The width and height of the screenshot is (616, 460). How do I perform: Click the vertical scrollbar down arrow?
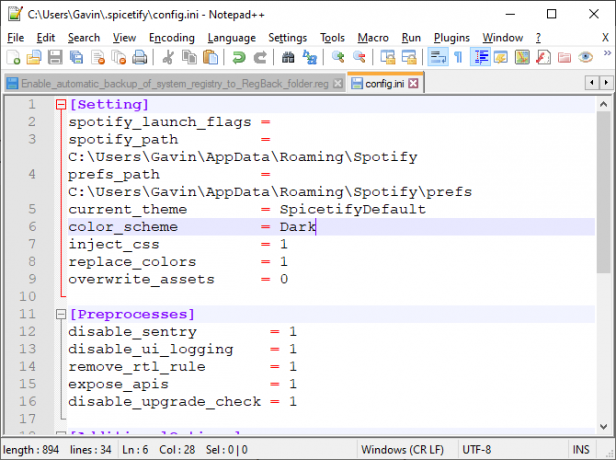(x=603, y=426)
